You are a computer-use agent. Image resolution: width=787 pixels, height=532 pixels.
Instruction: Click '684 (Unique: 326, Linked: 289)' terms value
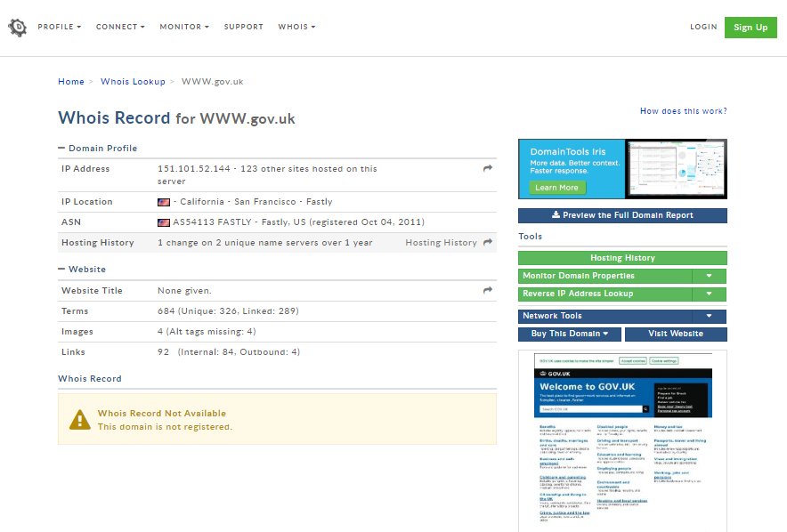coord(228,311)
